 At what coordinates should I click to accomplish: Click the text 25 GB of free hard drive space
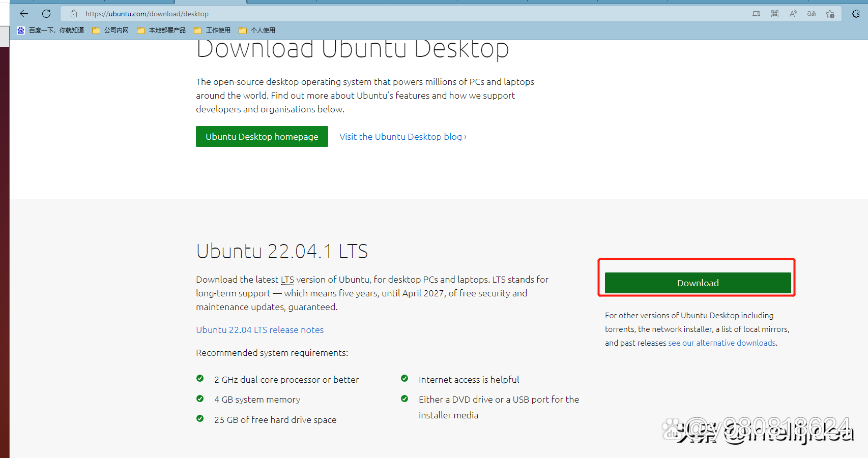pos(275,420)
